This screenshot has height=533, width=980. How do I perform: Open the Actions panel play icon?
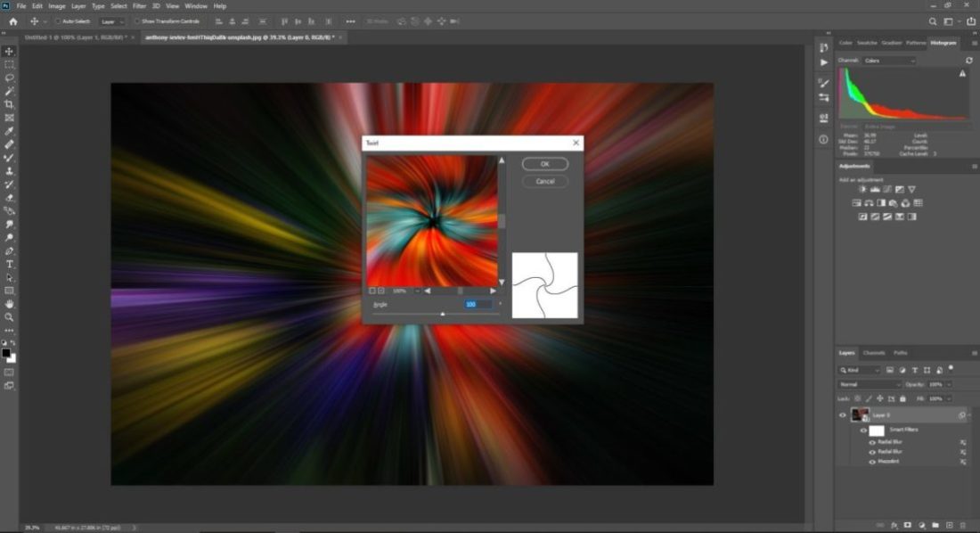824,62
